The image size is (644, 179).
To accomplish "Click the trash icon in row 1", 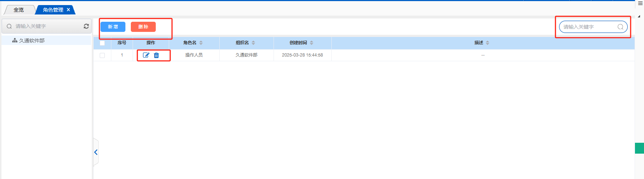I will [156, 55].
